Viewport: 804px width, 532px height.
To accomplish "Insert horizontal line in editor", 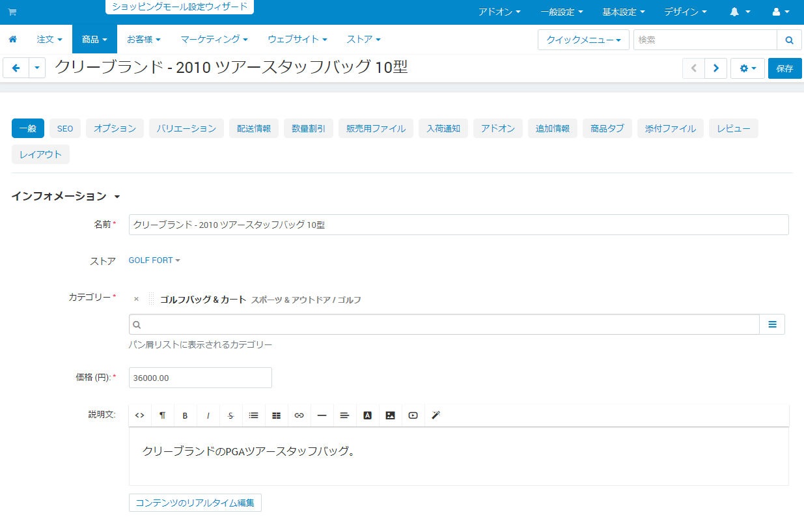I will 322,415.
